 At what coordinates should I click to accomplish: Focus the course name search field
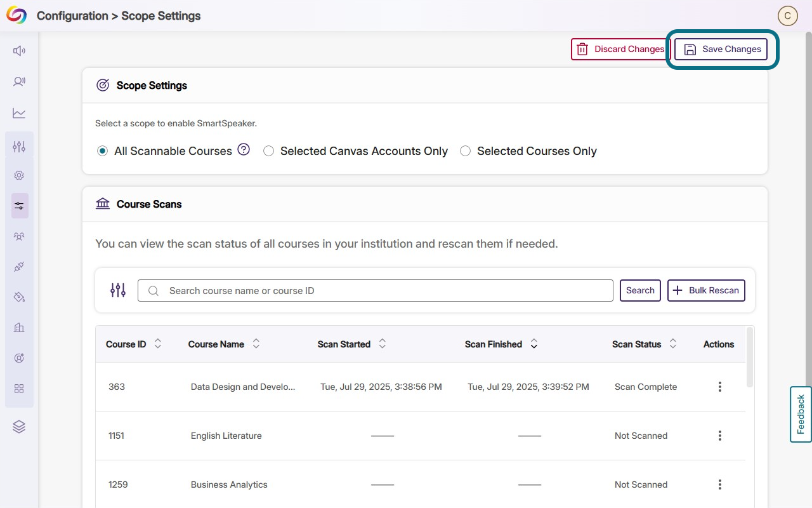(376, 290)
